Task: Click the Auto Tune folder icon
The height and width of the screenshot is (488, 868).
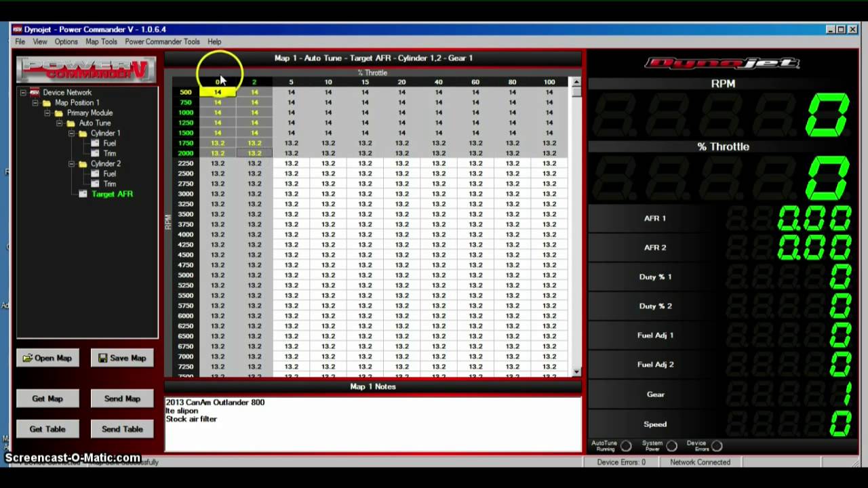Action: coord(71,123)
